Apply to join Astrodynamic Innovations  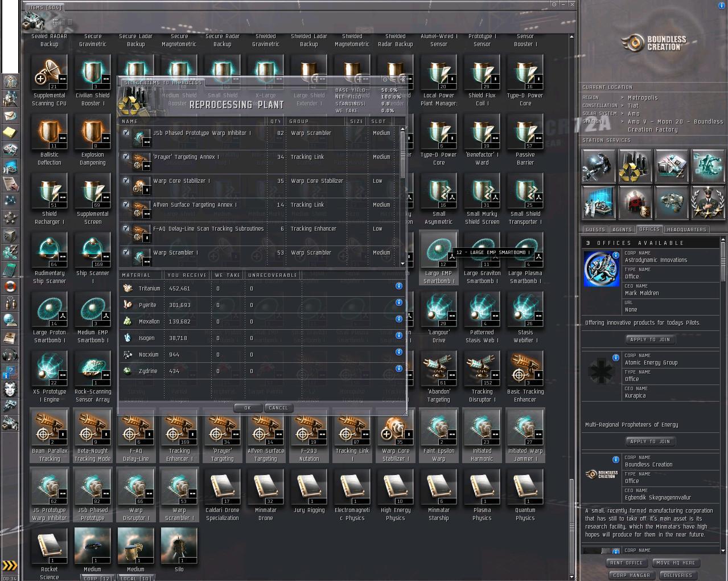[x=650, y=339]
